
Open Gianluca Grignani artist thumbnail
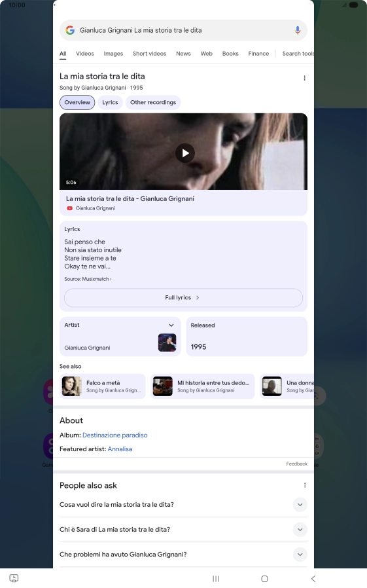point(167,342)
